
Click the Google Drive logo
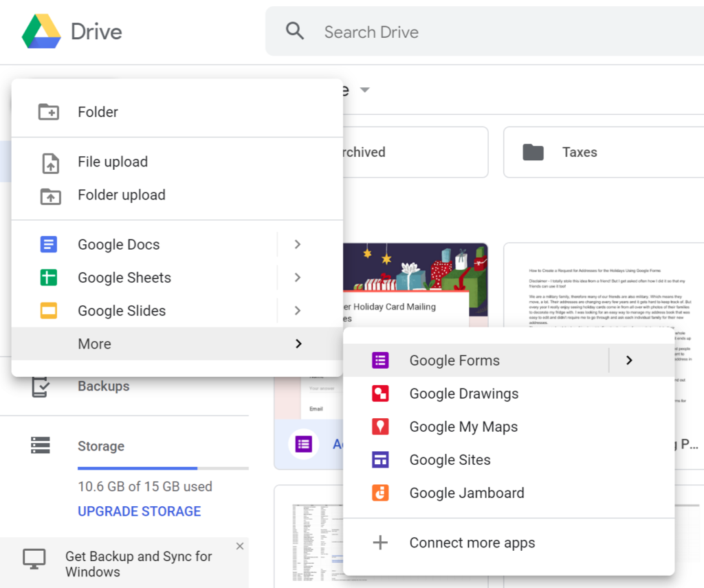coord(41,32)
